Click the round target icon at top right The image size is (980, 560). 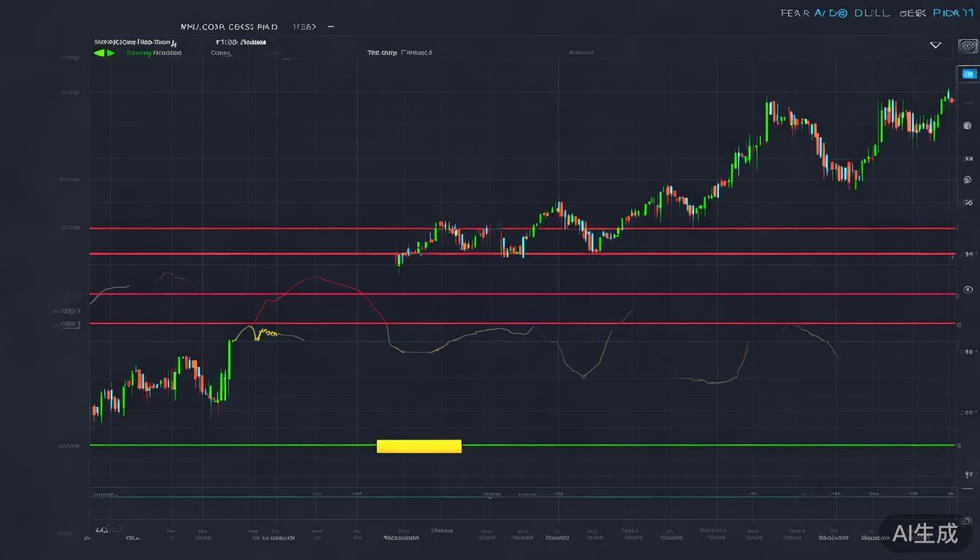[968, 47]
